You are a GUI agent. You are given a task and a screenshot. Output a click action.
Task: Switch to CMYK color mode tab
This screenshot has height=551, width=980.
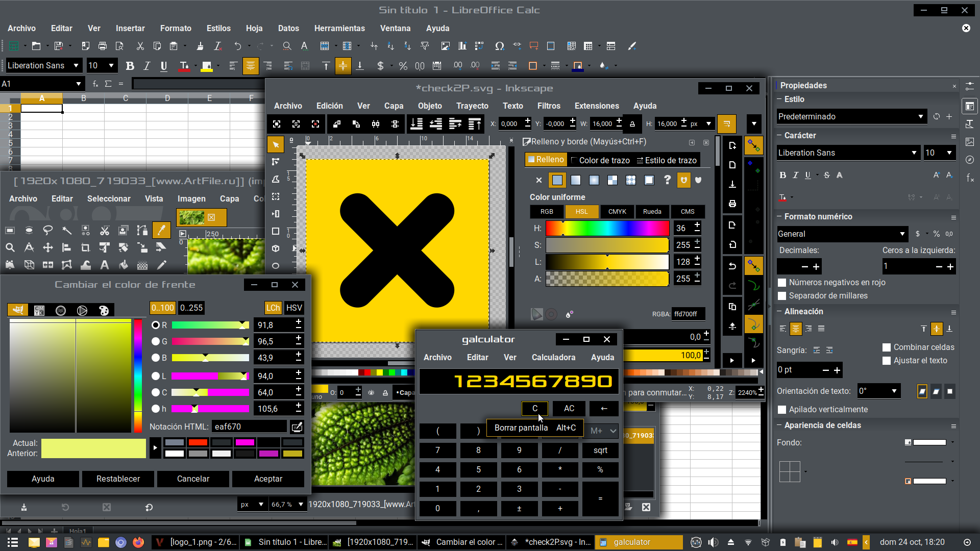pos(617,212)
